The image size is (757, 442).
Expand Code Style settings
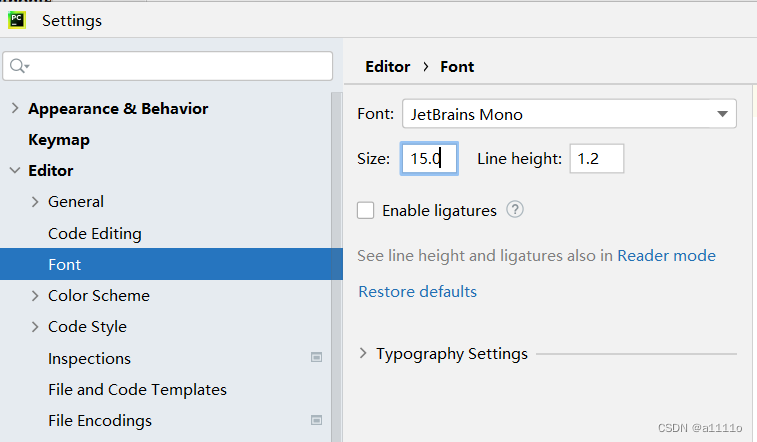click(35, 327)
